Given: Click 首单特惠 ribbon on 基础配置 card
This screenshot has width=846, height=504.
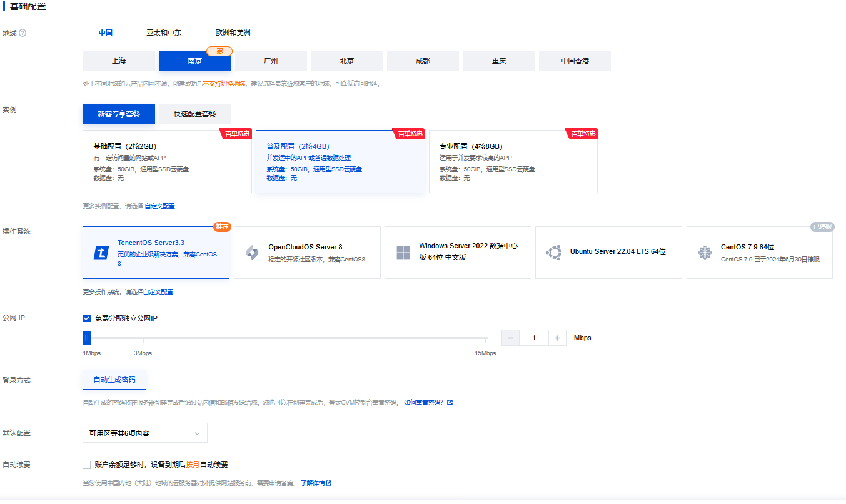Looking at the screenshot, I should pos(237,134).
